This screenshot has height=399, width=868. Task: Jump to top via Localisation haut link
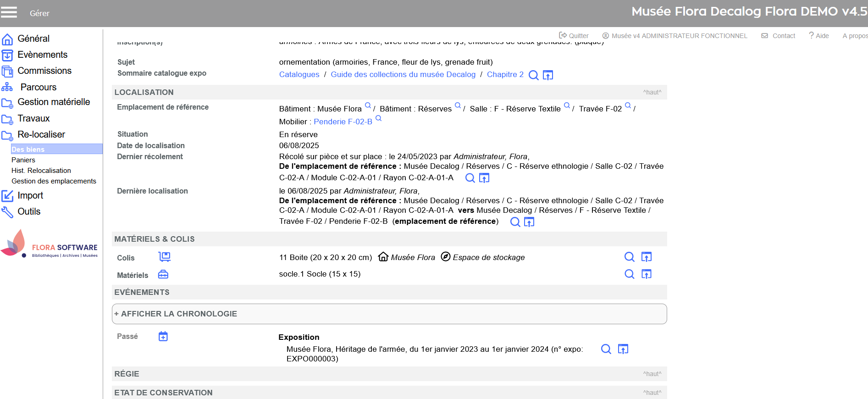(652, 92)
